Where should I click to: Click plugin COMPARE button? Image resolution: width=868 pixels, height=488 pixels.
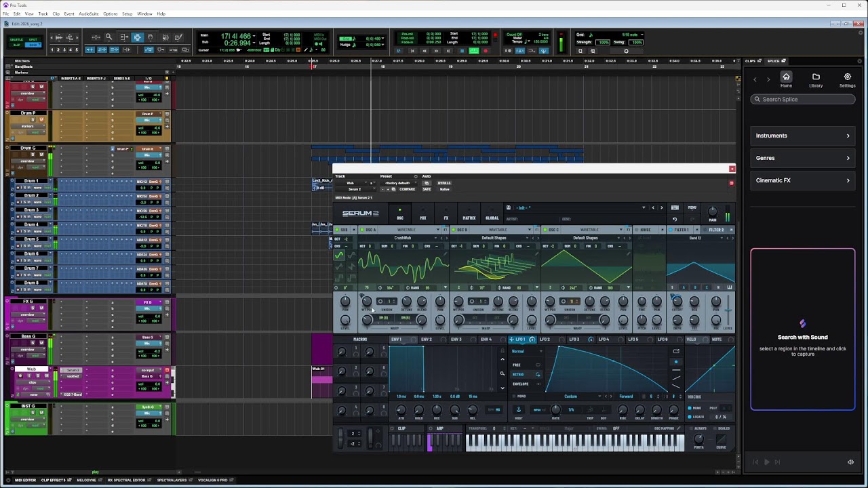coord(407,189)
